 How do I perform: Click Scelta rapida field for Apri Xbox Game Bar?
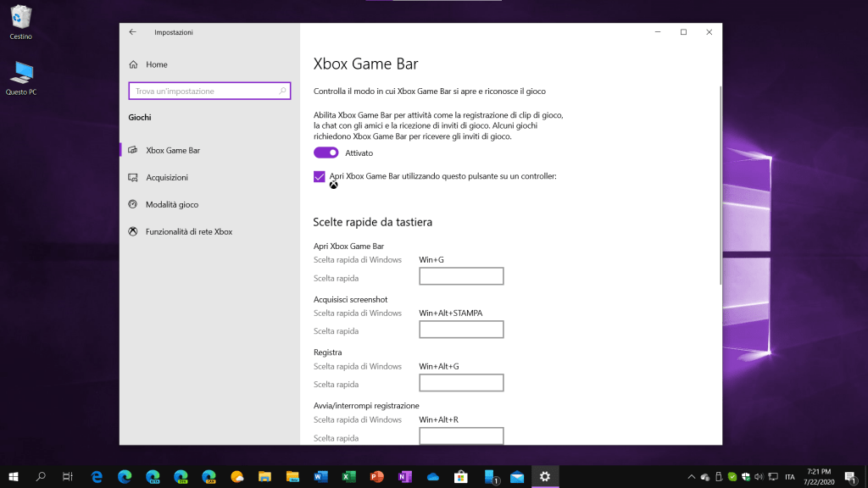pyautogui.click(x=461, y=276)
